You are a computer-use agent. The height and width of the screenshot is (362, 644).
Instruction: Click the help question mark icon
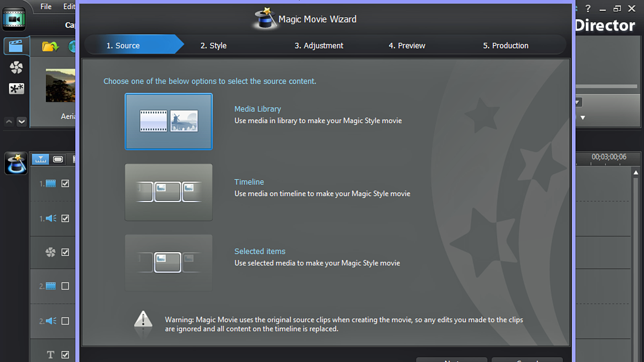tap(588, 8)
